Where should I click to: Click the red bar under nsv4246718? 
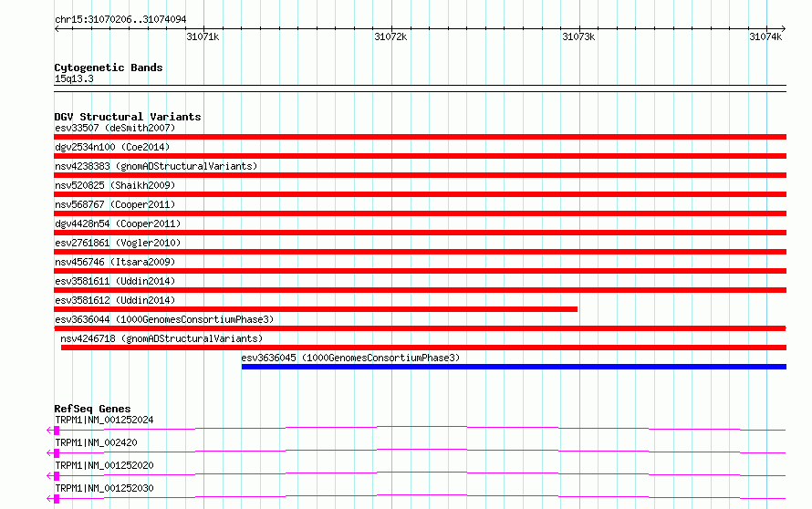tap(423, 348)
